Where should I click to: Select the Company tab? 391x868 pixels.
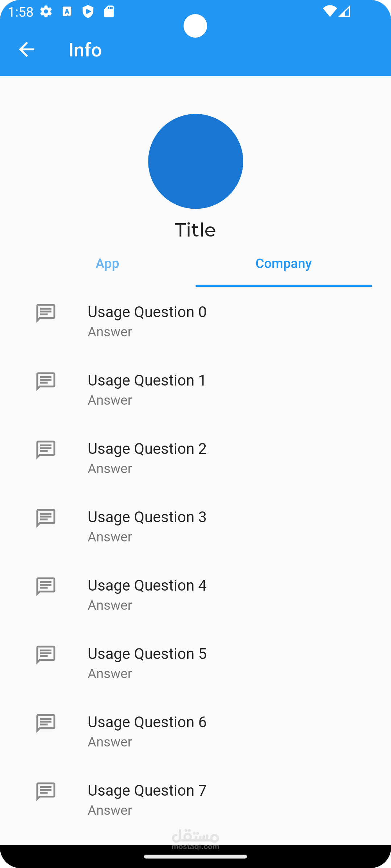coord(283,264)
